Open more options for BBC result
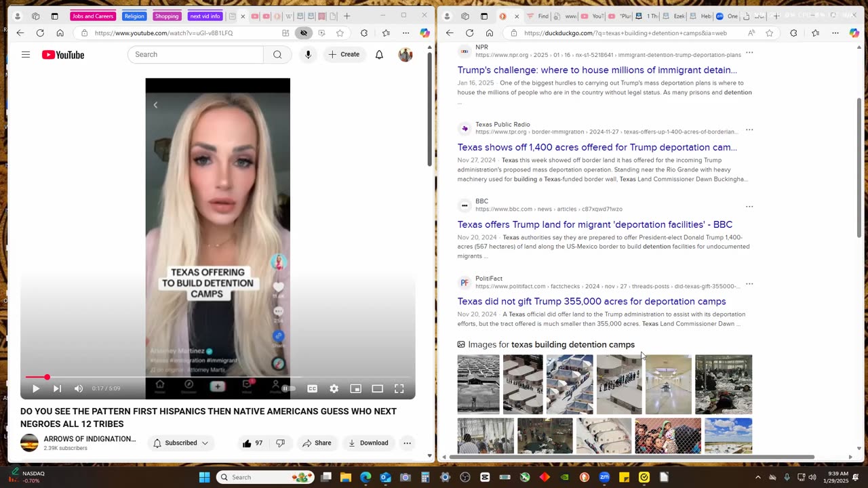Viewport: 868px width, 488px height. coord(749,207)
